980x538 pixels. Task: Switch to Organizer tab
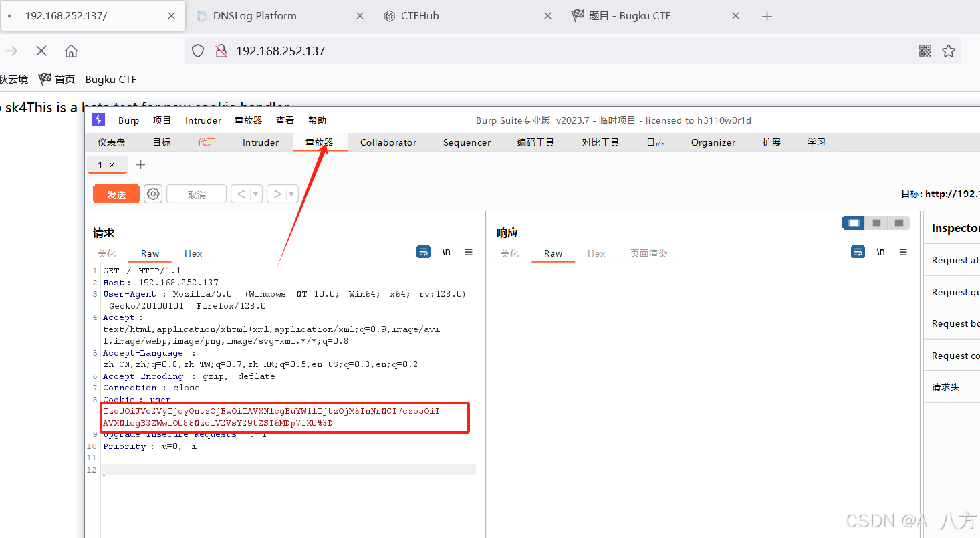[713, 142]
